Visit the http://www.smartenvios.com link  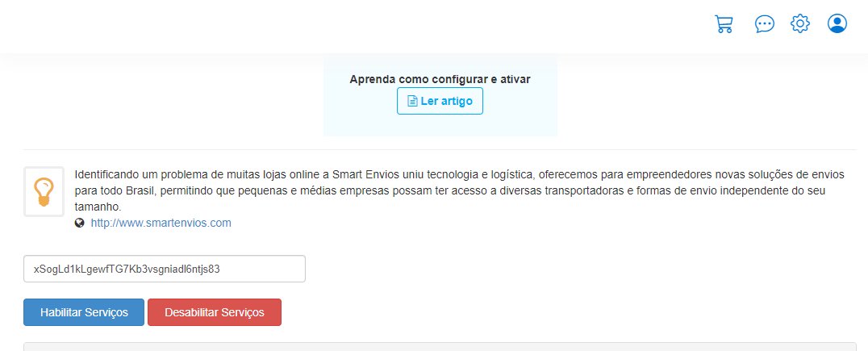coord(161,224)
